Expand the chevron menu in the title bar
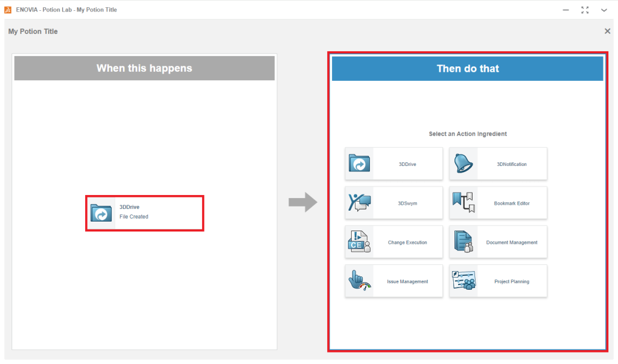 (604, 10)
